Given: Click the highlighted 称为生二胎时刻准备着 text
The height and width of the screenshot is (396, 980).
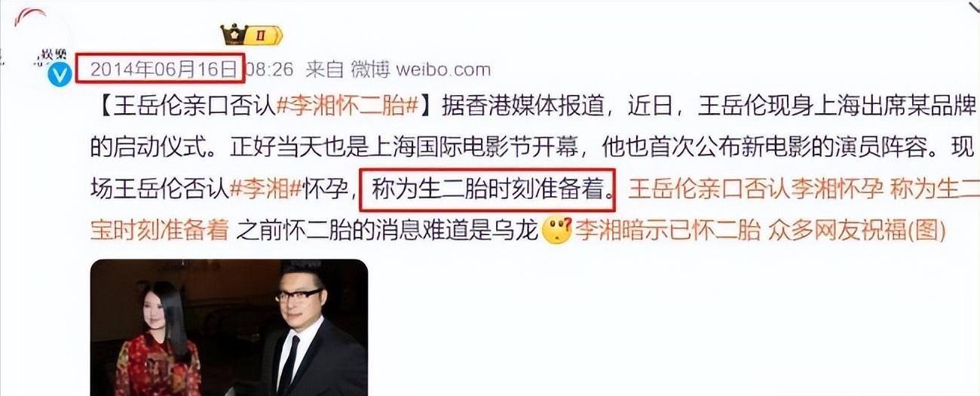Looking at the screenshot, I should click(x=489, y=189).
